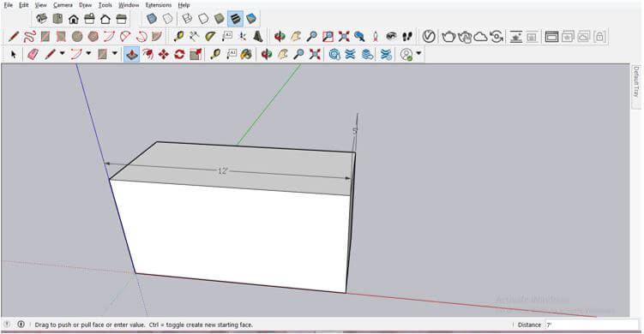This screenshot has height=334, width=644.
Task: Show the V-Ray frame buffer
Action: click(551, 37)
